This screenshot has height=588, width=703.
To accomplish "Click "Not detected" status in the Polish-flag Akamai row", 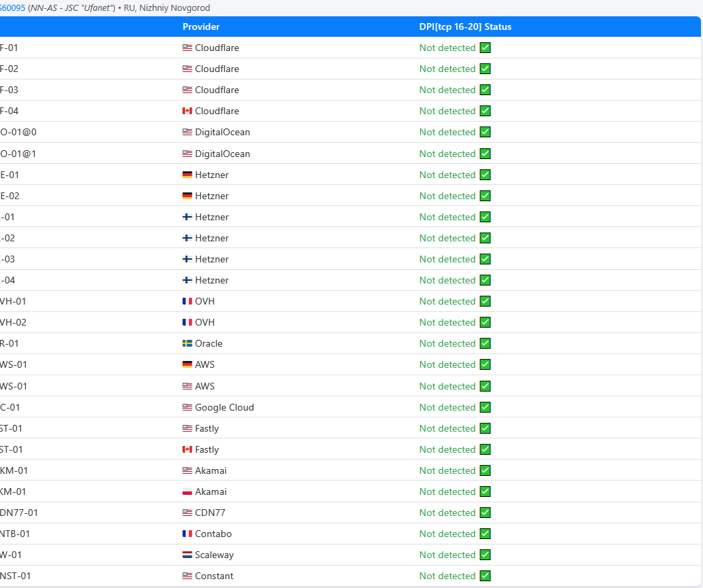I will (447, 491).
